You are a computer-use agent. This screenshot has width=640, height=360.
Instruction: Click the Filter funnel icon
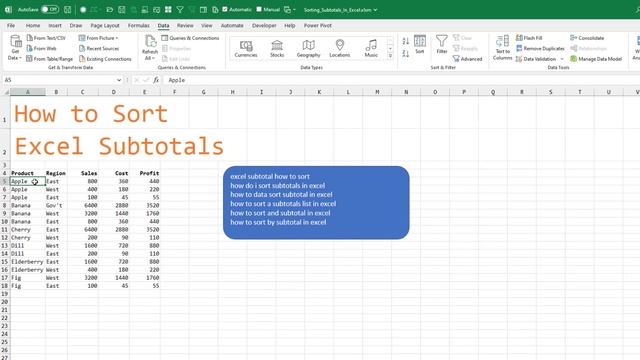[x=442, y=41]
